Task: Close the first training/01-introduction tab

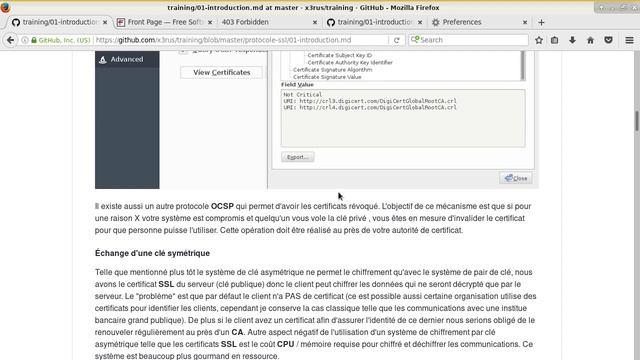Action: (105, 22)
